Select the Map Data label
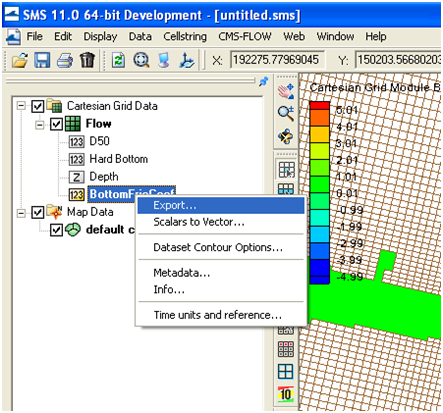The width and height of the screenshot is (443, 413). (x=90, y=212)
